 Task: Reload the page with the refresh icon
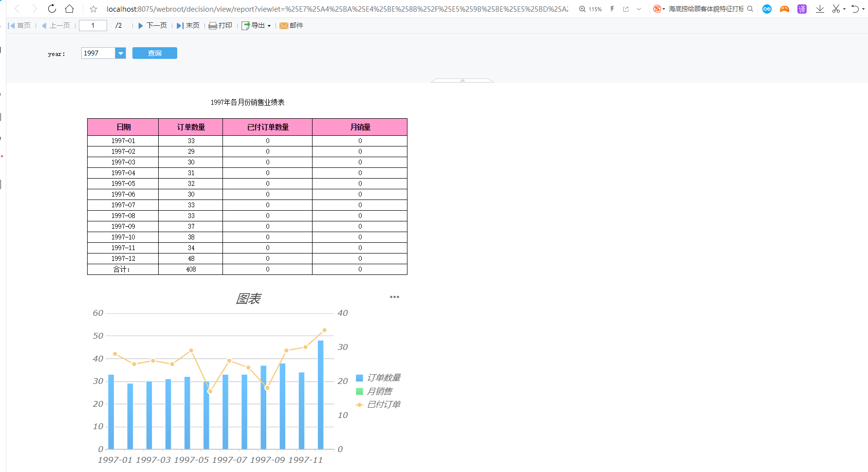[52, 9]
